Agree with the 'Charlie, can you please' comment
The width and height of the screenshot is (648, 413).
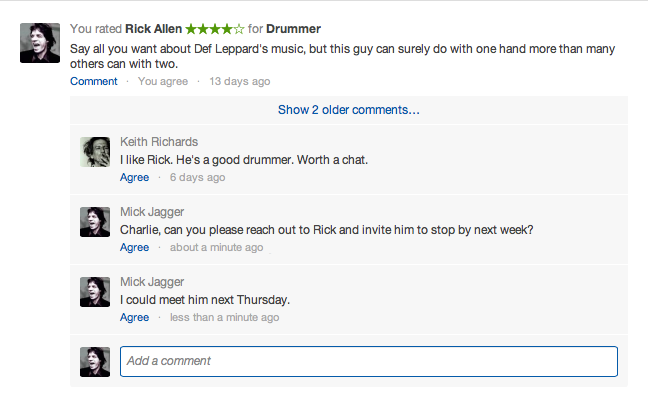click(x=134, y=247)
